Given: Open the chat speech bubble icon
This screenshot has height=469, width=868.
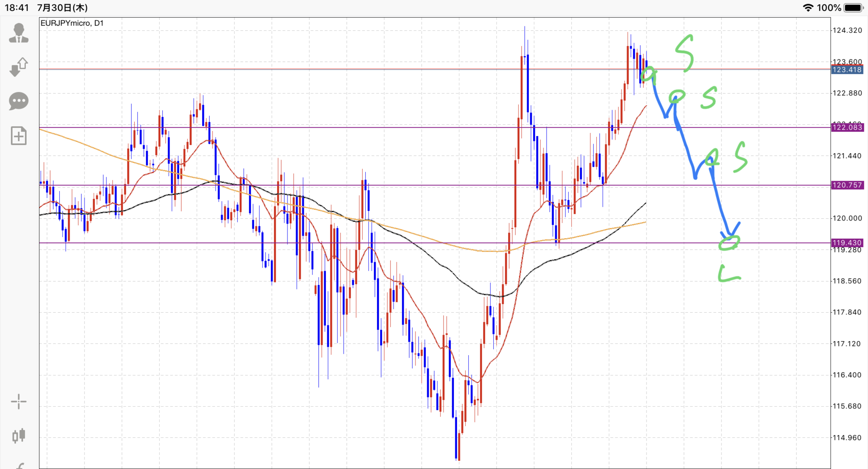Looking at the screenshot, I should pyautogui.click(x=19, y=101).
